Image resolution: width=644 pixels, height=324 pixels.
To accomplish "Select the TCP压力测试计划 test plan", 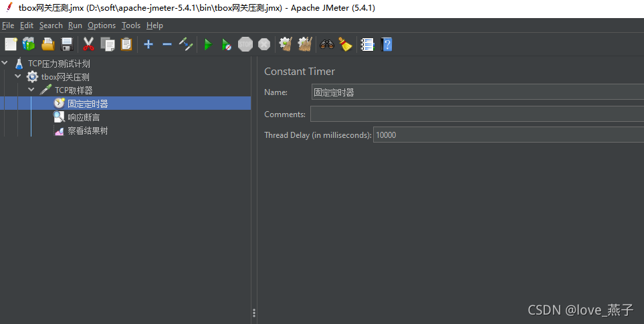I will [59, 64].
